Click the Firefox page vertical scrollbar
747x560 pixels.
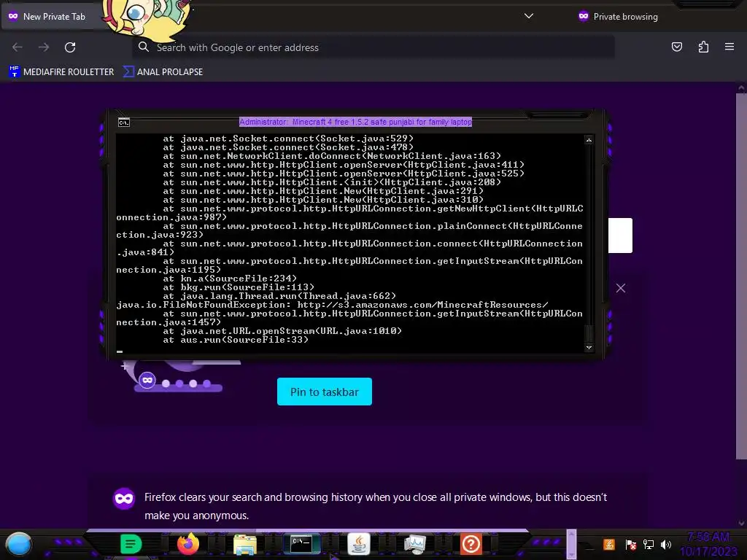tap(741, 276)
